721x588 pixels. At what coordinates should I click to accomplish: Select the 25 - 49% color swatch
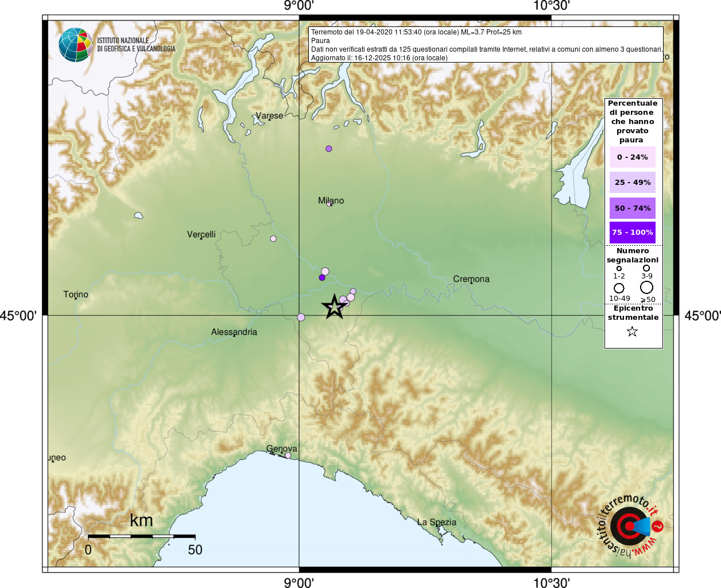[x=632, y=182]
